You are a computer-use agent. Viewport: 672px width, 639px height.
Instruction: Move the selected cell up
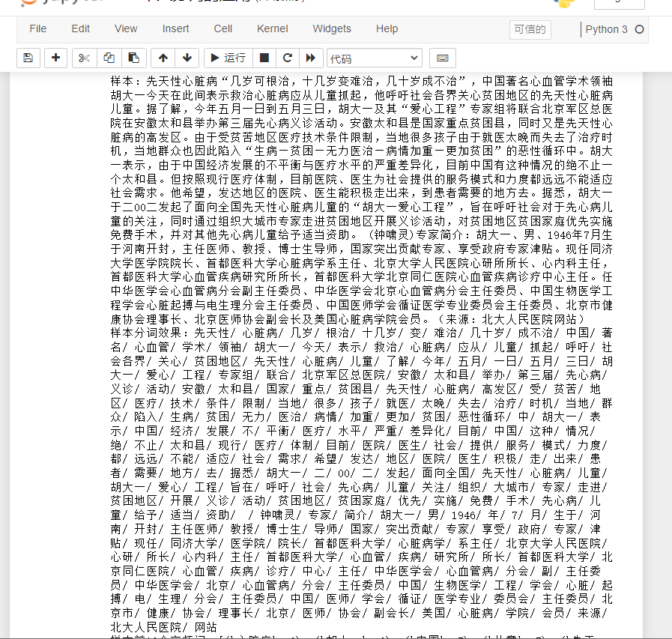coord(163,58)
